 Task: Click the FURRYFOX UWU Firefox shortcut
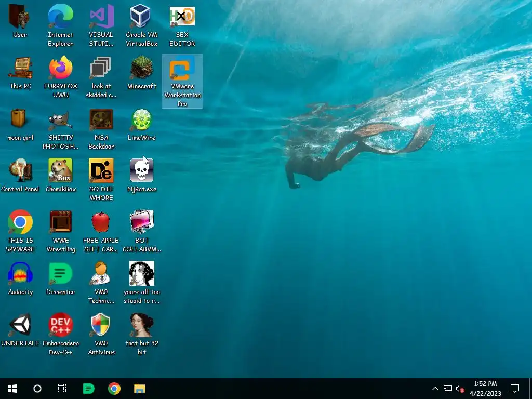[60, 68]
